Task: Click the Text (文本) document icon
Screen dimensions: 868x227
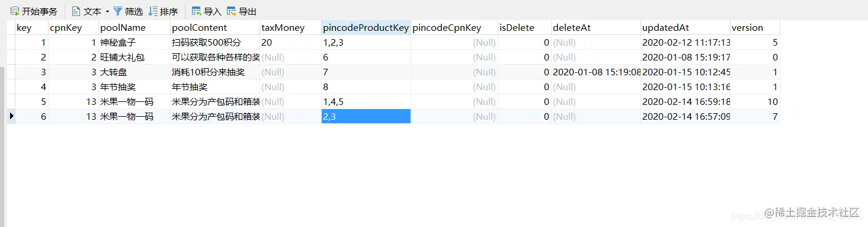Action: pyautogui.click(x=76, y=11)
